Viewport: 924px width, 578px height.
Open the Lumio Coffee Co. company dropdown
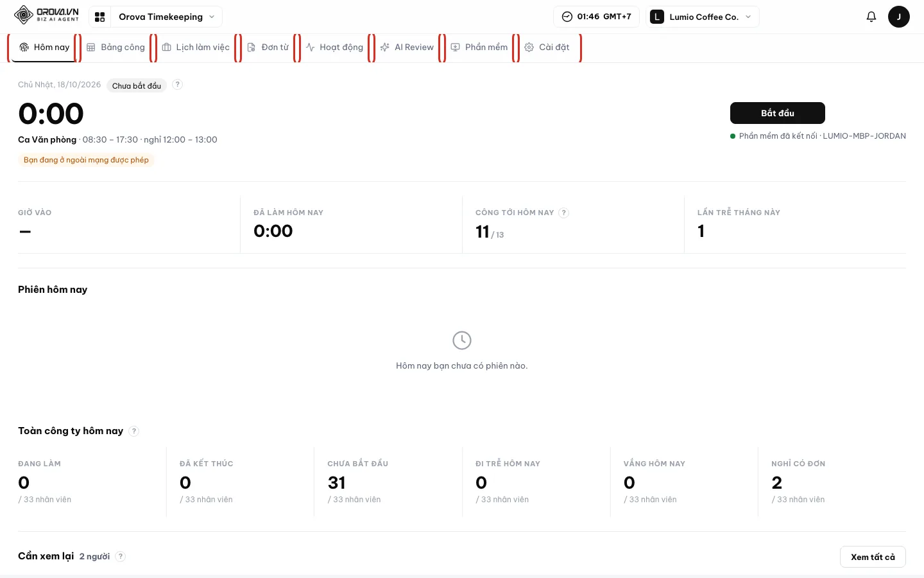[703, 17]
